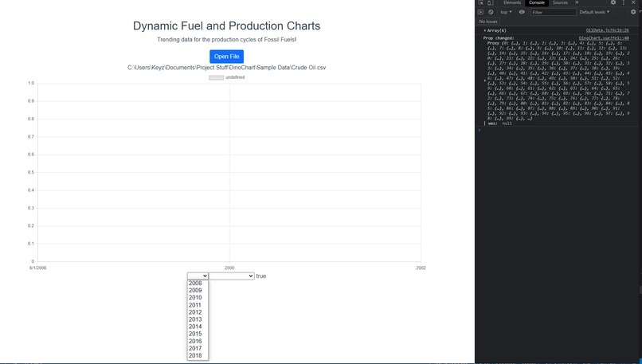This screenshot has width=642, height=364.
Task: Switch to the Sources tab
Action: (x=560, y=2)
